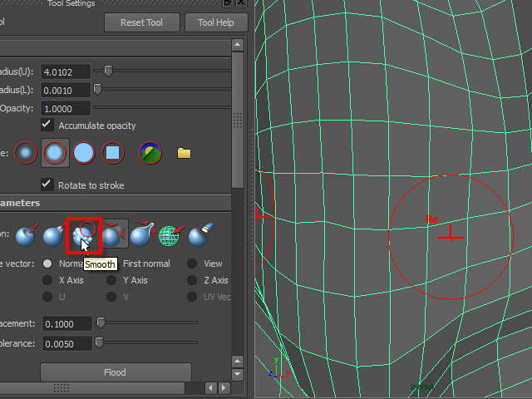The width and height of the screenshot is (532, 399).
Task: Select the Push sculpt operation
Action: 27,235
